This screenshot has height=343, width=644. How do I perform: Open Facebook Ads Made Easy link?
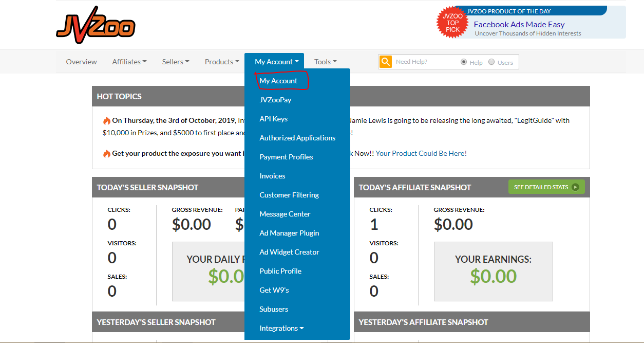pos(519,24)
